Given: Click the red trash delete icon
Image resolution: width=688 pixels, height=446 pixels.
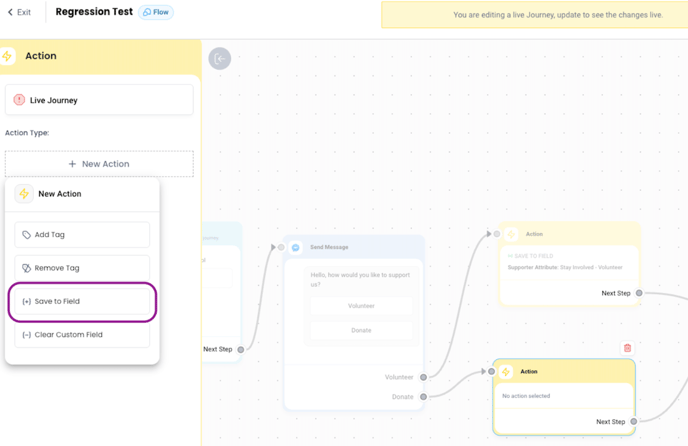Looking at the screenshot, I should [x=628, y=348].
